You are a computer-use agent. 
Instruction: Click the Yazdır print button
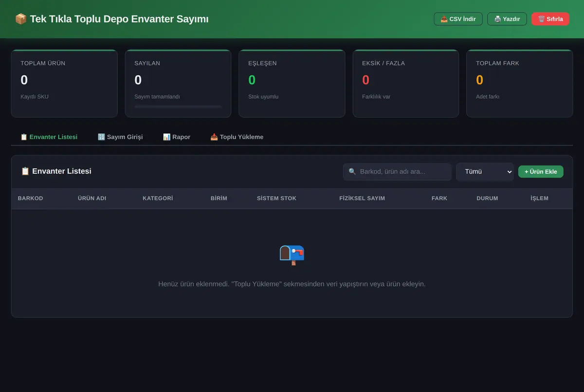click(507, 19)
